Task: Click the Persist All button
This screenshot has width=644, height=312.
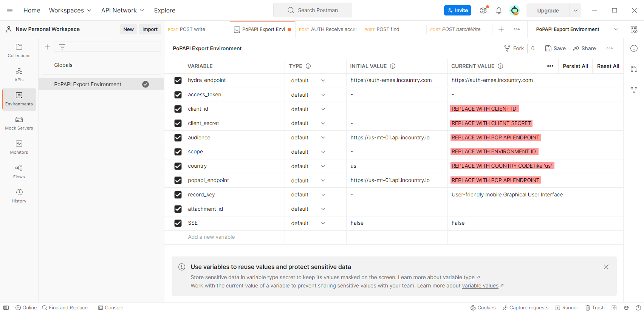Action: (x=575, y=66)
